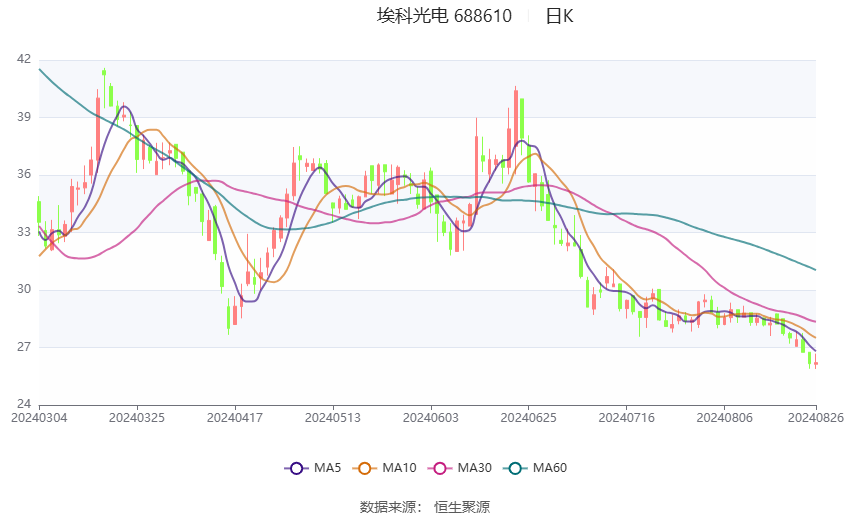Click the 日K label in the title
Viewport: 850px width, 517px height.
click(559, 16)
